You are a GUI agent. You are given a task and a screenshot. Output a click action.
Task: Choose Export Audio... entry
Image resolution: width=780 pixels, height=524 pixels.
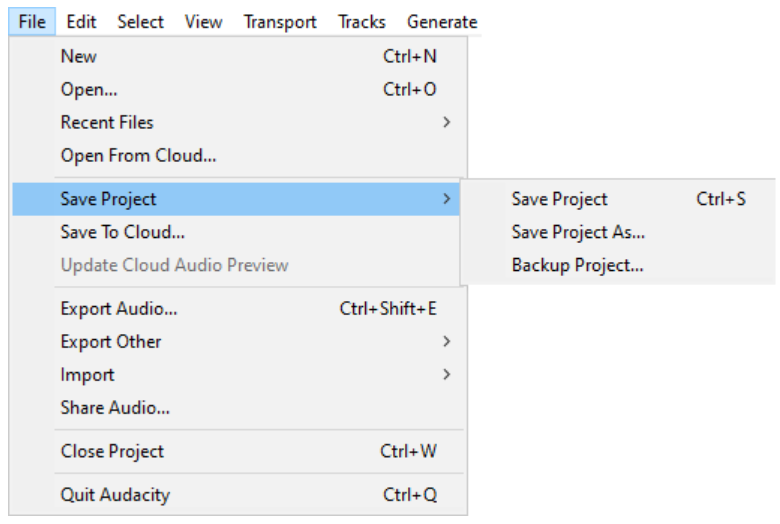point(238,309)
